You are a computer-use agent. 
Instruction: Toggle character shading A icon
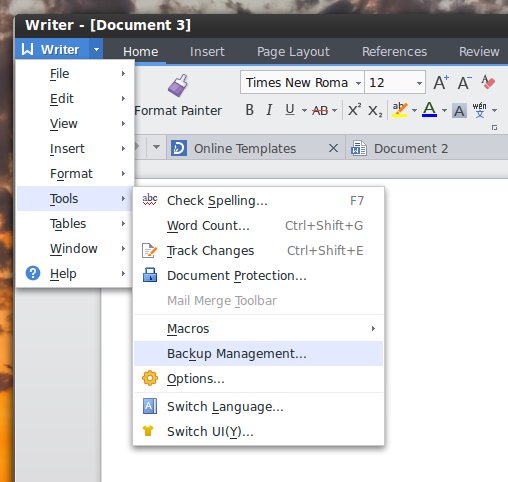click(x=459, y=111)
